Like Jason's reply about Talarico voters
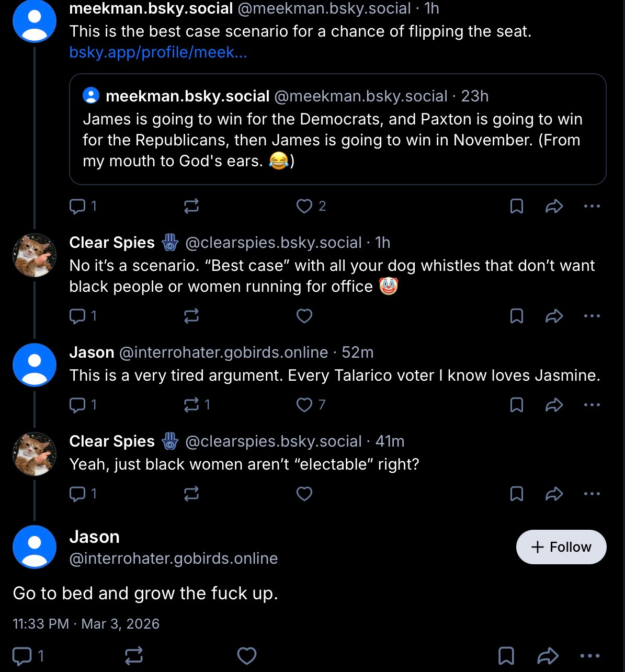Viewport: 625px width, 672px height. click(x=304, y=405)
